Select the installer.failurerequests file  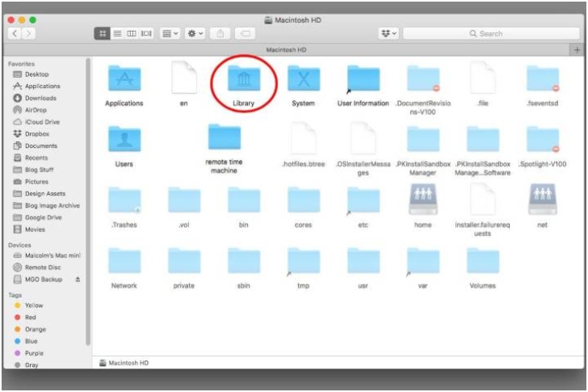click(x=483, y=199)
